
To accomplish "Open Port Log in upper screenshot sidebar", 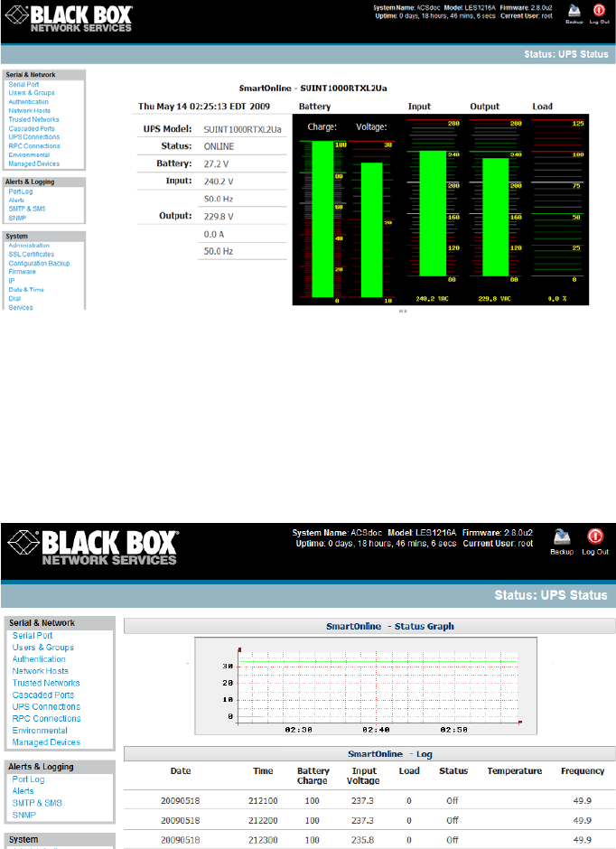I will [x=21, y=191].
